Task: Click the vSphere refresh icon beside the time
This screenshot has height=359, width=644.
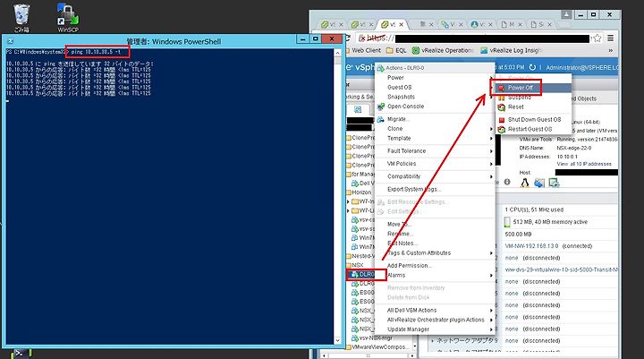Action: [x=532, y=67]
